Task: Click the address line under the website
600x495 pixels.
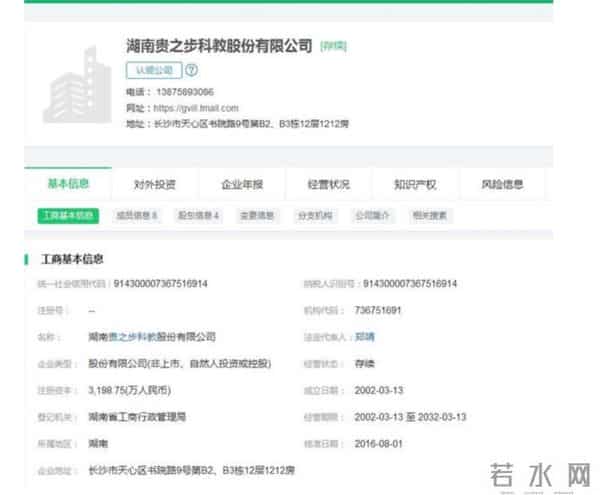Action: point(251,124)
